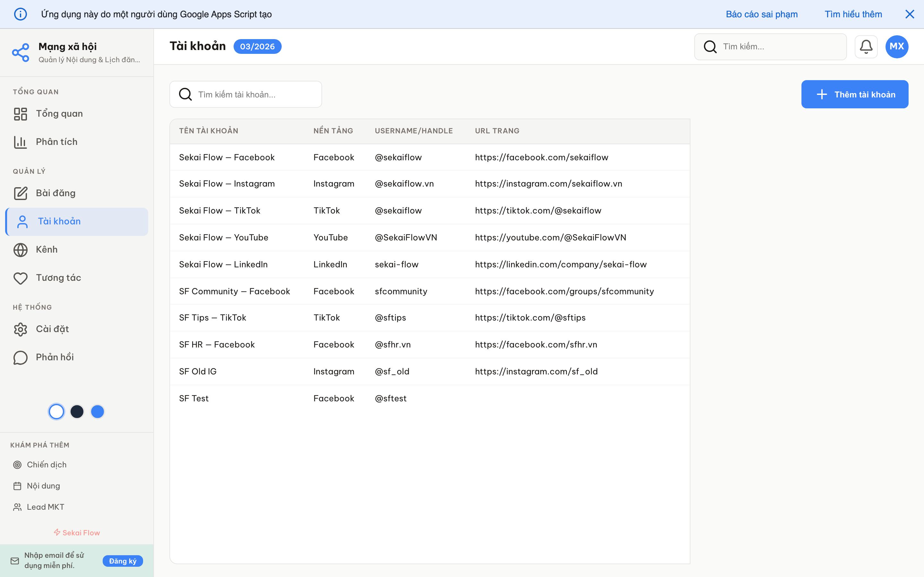The width and height of the screenshot is (924, 577).
Task: Select the blue theme color dot
Action: [97, 411]
